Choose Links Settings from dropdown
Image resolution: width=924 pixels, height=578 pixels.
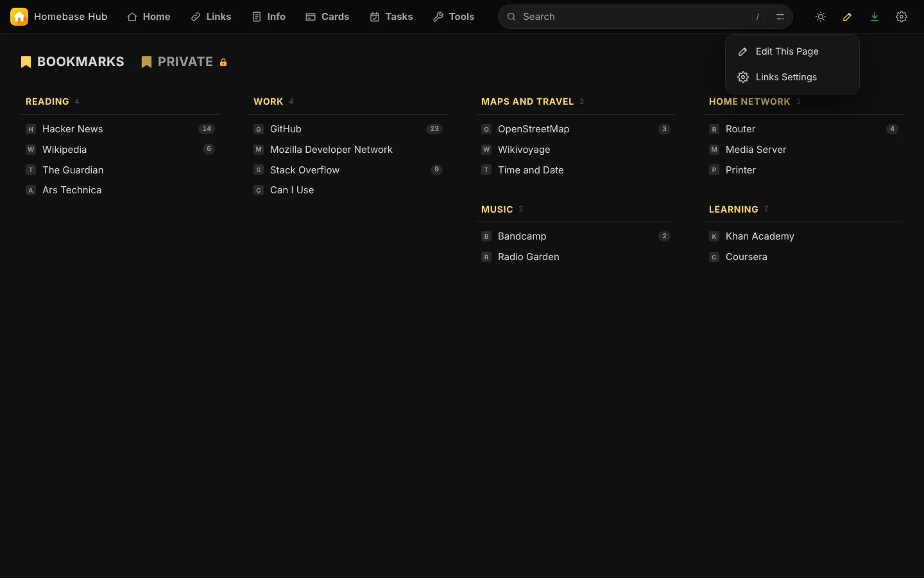792,77
